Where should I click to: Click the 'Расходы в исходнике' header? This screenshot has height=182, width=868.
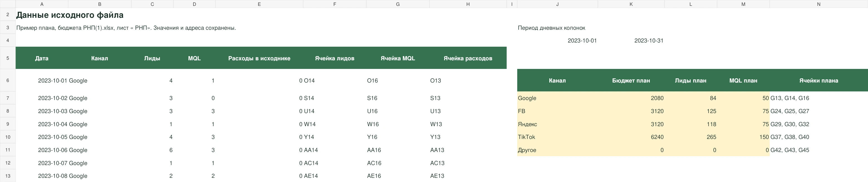pyautogui.click(x=259, y=58)
